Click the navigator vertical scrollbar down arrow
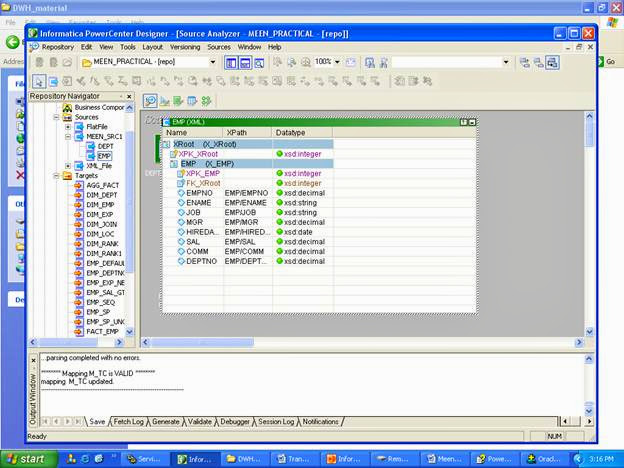Image resolution: width=624 pixels, height=468 pixels. (x=129, y=332)
